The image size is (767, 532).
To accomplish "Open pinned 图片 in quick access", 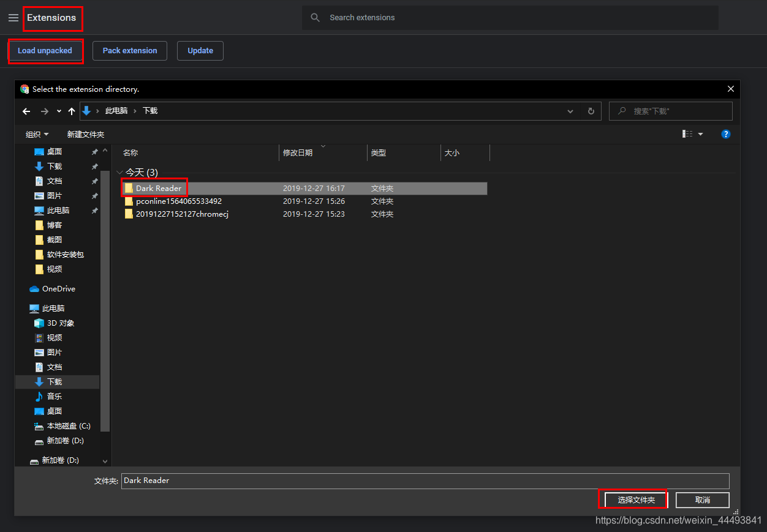I will click(x=54, y=196).
